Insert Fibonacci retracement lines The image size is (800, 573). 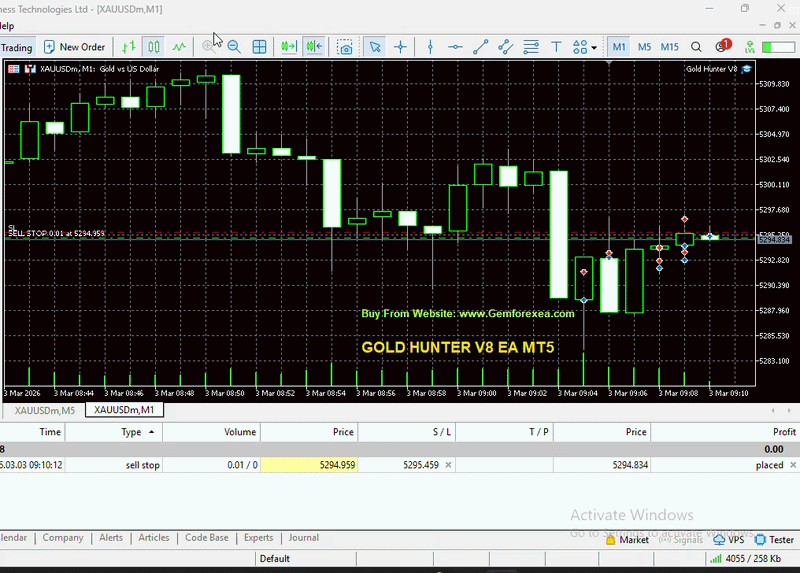tap(531, 47)
